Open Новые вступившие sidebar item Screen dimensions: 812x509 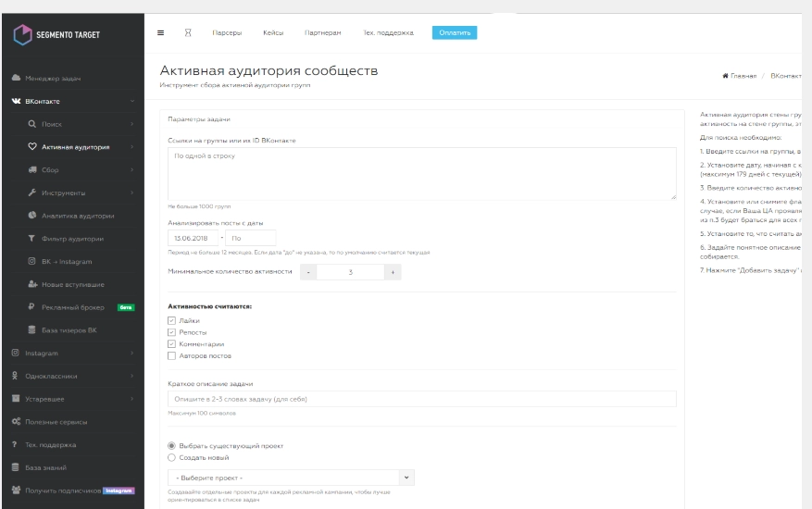point(72,284)
